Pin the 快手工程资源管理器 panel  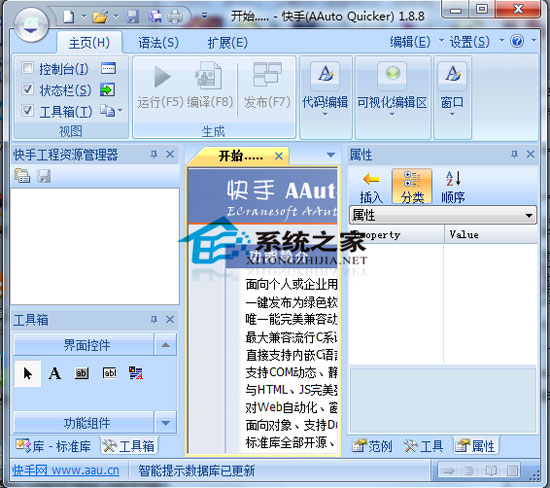(x=154, y=154)
